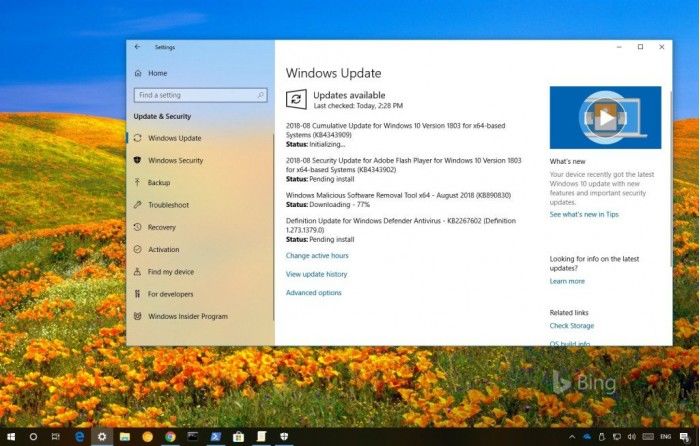700x446 pixels.
Task: Click the Activation checkmark icon
Action: click(137, 250)
